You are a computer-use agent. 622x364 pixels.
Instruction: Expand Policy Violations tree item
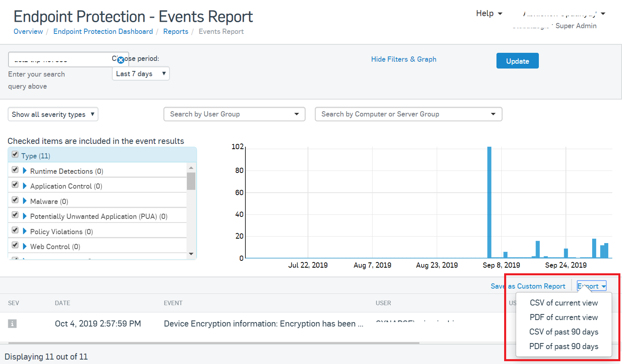pyautogui.click(x=25, y=231)
